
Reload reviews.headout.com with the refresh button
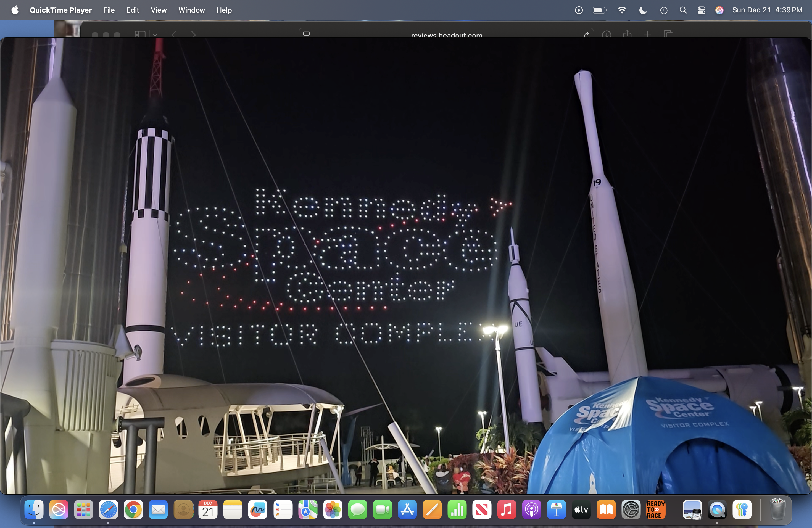(586, 35)
